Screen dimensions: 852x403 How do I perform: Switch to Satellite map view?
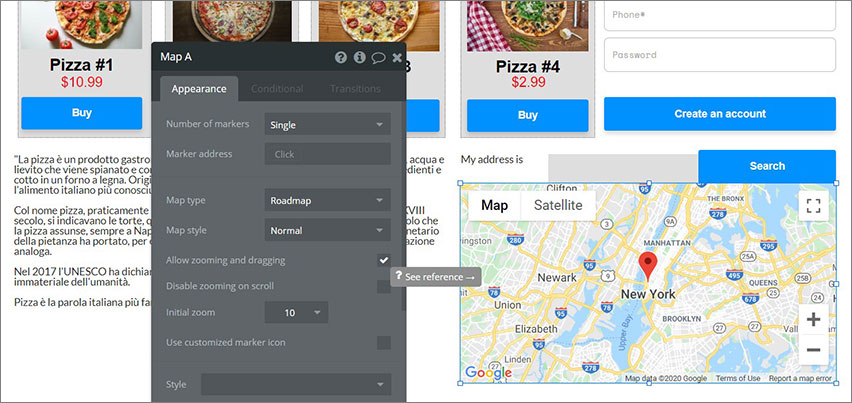558,205
